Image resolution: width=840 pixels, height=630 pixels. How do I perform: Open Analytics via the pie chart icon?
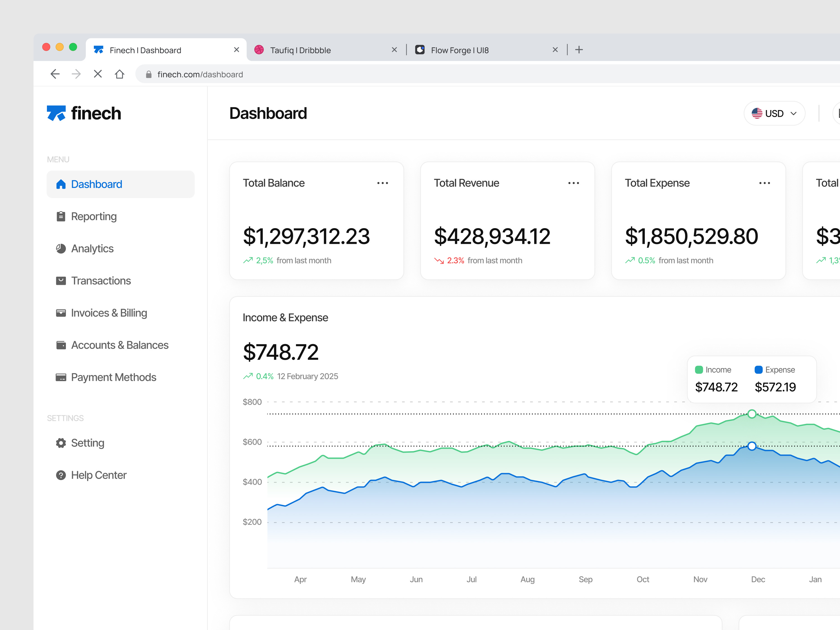tap(61, 248)
